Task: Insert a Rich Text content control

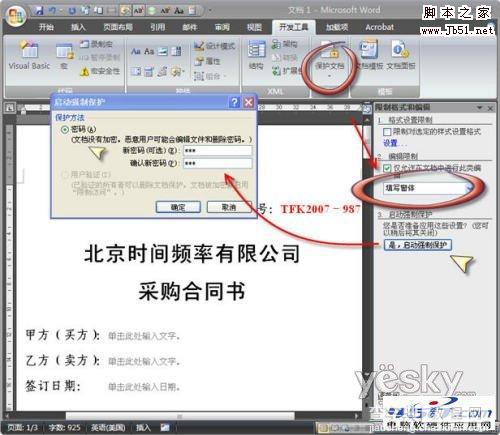Action: tap(136, 51)
